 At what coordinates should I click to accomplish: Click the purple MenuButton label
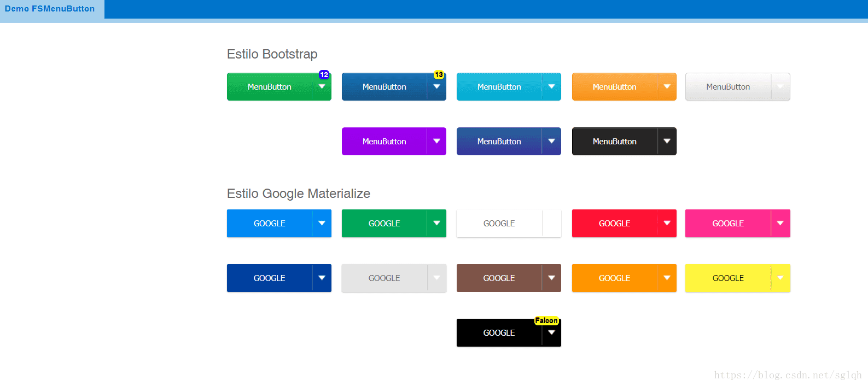384,142
